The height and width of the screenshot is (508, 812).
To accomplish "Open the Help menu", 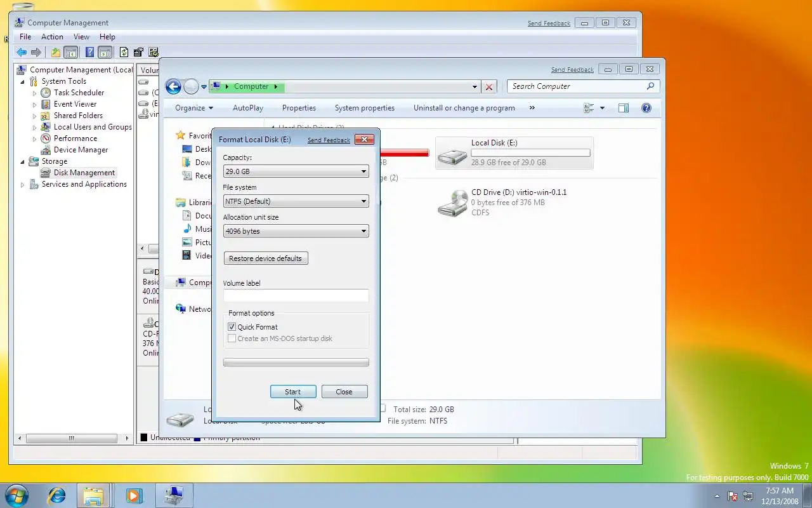I will 107,37.
